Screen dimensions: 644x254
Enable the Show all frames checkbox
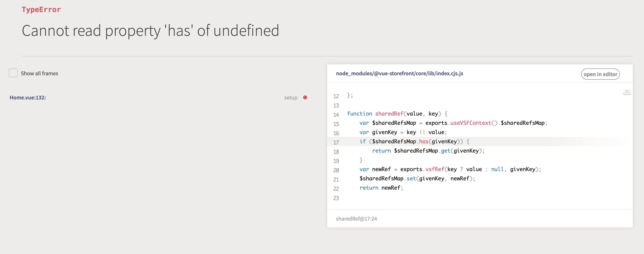13,73
